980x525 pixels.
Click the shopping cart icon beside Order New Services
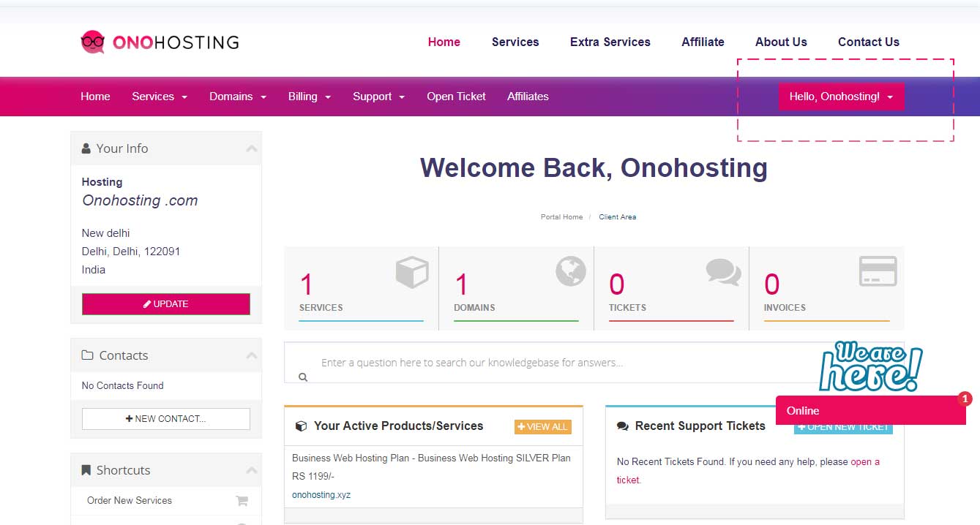click(242, 501)
